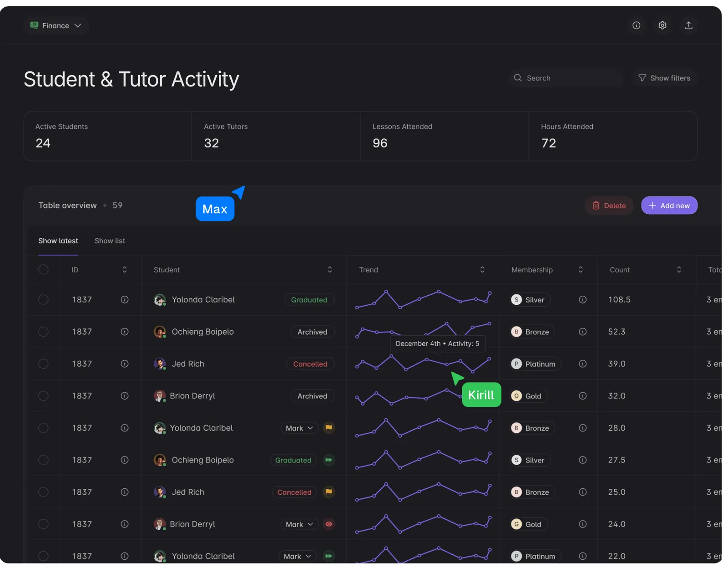The height and width of the screenshot is (568, 728).
Task: Select row checkbox for Ochieng Boipelo 52.3
Action: (x=43, y=332)
